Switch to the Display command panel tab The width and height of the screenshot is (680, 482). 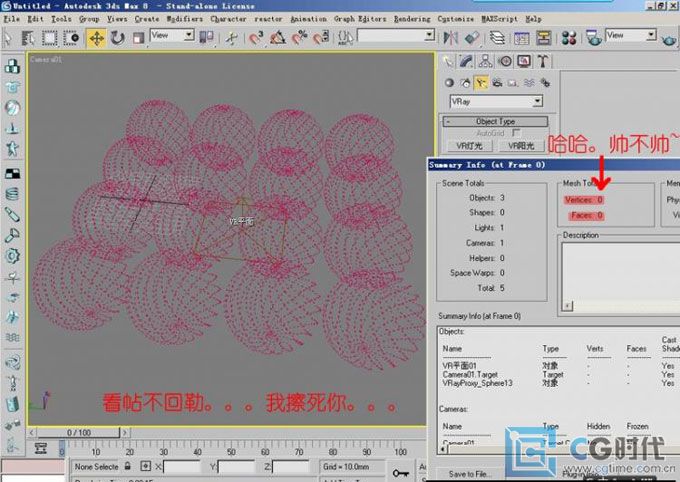(524, 61)
